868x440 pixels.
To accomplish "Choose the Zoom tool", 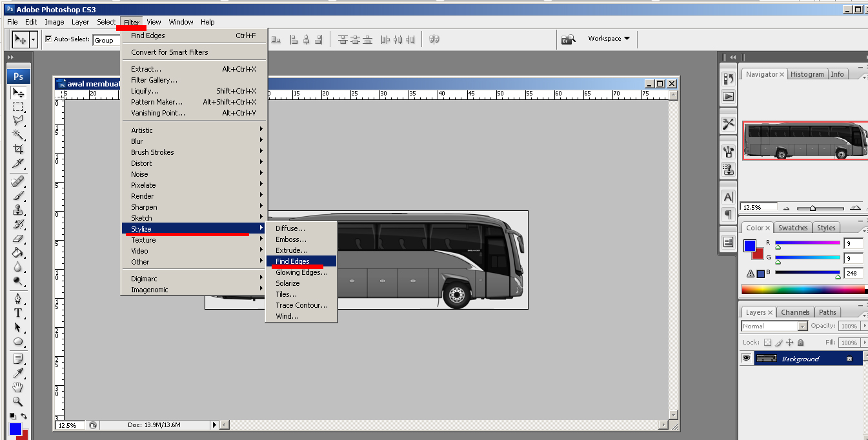I will (x=17, y=401).
